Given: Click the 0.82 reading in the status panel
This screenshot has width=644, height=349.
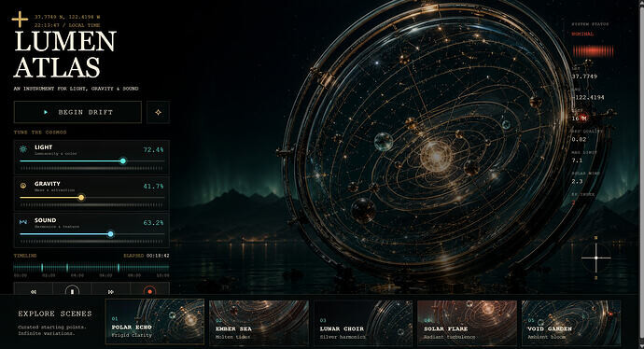Looking at the screenshot, I should point(579,140).
